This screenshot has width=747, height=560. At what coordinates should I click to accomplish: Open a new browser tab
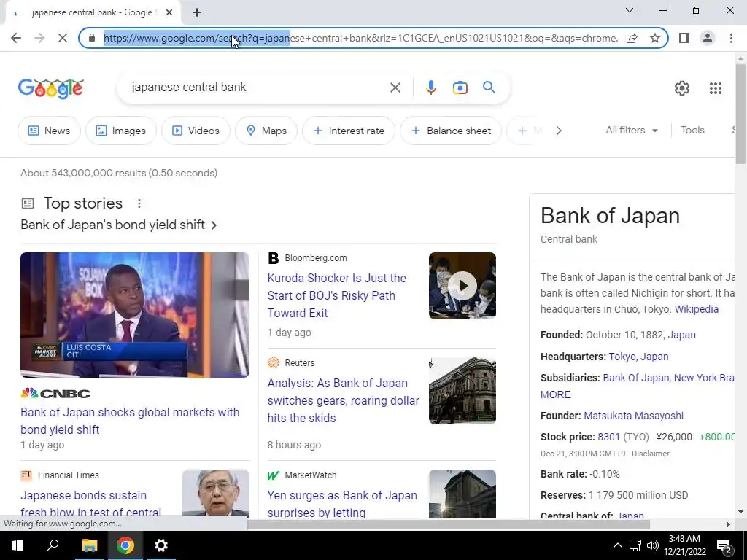click(x=197, y=12)
